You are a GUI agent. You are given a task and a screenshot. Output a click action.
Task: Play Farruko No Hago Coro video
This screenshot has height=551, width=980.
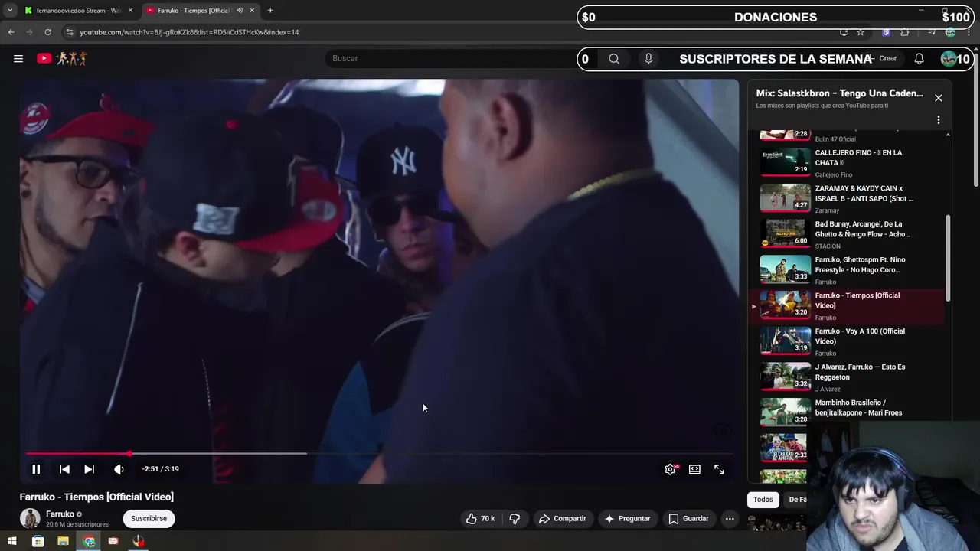click(848, 269)
